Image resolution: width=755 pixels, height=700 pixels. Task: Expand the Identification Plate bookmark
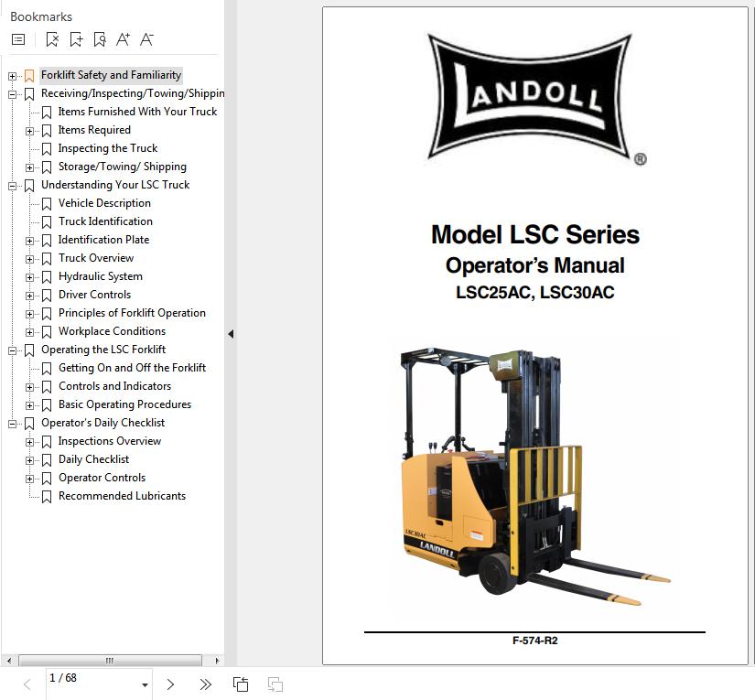point(29,241)
